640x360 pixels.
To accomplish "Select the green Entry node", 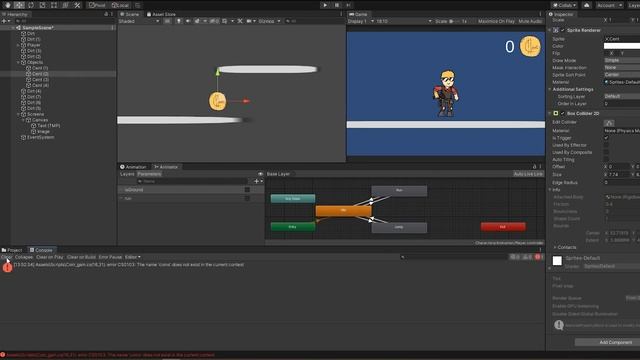I will pyautogui.click(x=293, y=227).
